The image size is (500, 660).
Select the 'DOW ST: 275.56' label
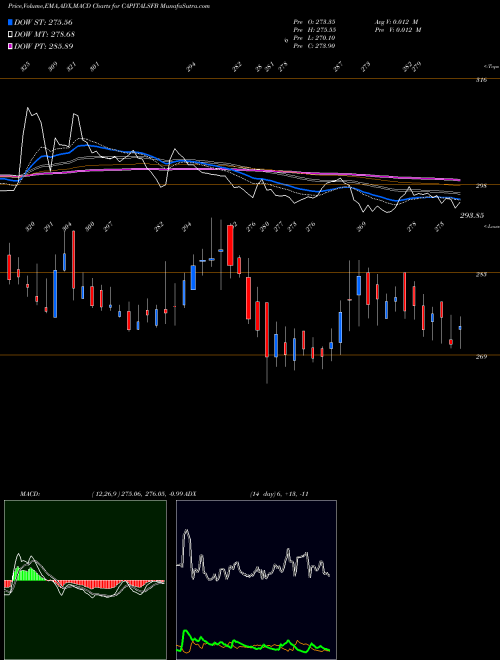click(43, 22)
